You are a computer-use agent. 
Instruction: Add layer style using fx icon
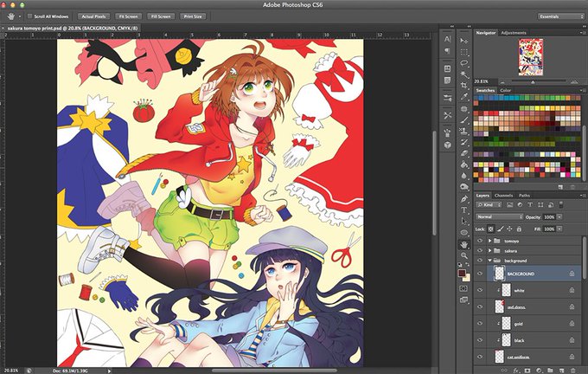(x=516, y=371)
